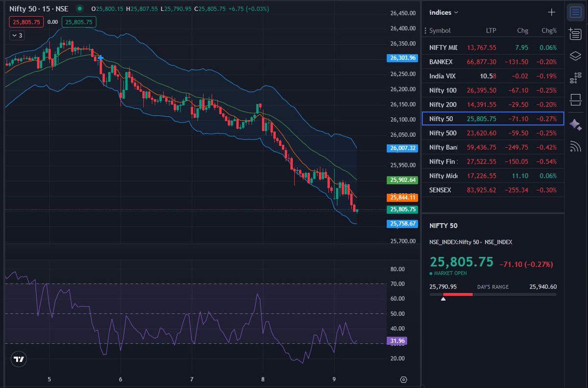The width and height of the screenshot is (588, 388).
Task: Click the day's range slider bar
Action: pyautogui.click(x=492, y=294)
